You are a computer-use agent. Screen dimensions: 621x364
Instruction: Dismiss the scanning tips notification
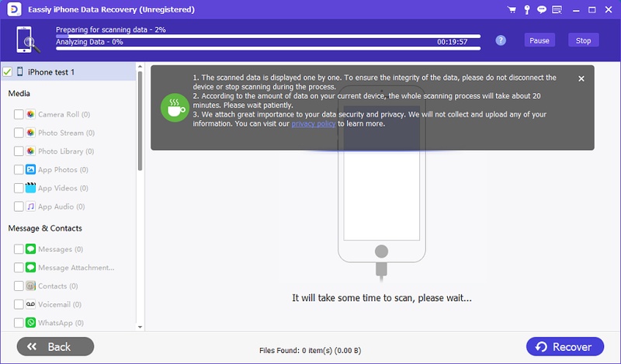[581, 78]
